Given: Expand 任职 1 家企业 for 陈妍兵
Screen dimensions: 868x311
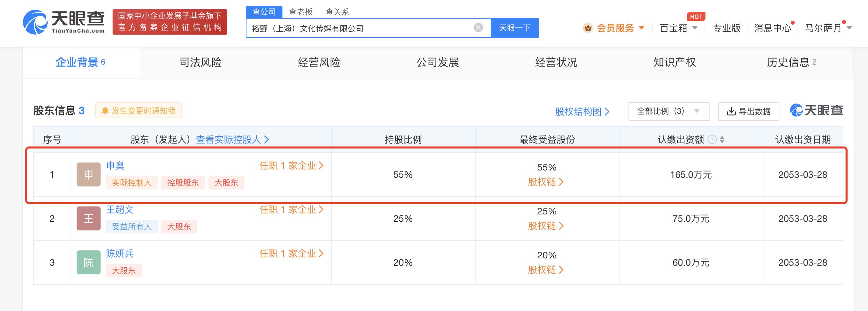Looking at the screenshot, I should point(291,253).
